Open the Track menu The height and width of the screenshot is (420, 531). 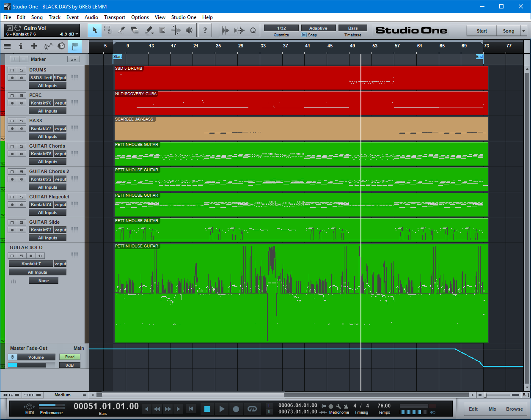click(55, 17)
